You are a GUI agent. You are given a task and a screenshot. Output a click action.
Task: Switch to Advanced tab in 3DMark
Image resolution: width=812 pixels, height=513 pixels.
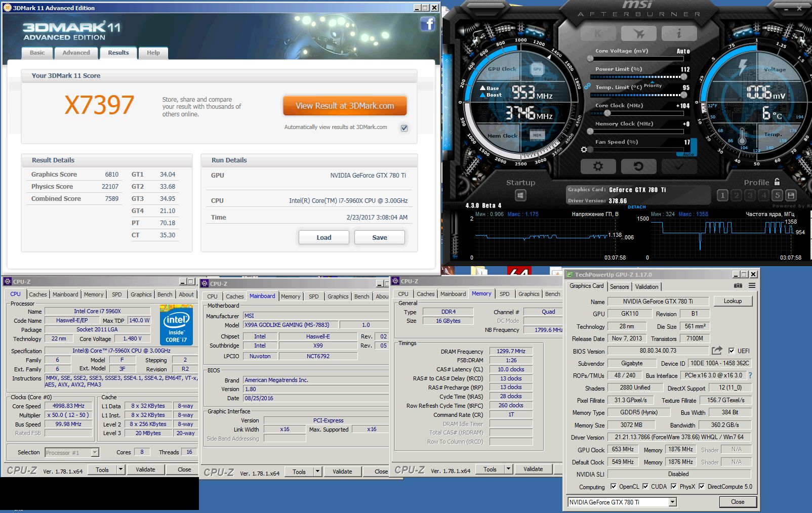coord(76,53)
